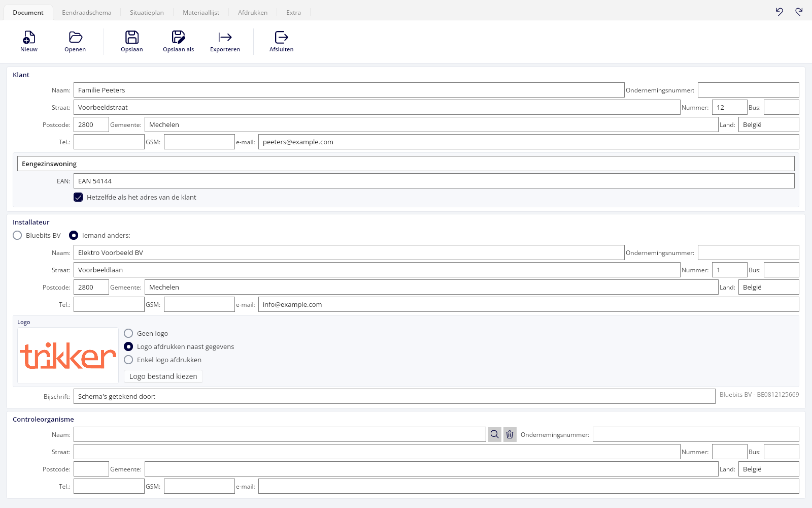Click the Nieuw document icon

click(29, 37)
